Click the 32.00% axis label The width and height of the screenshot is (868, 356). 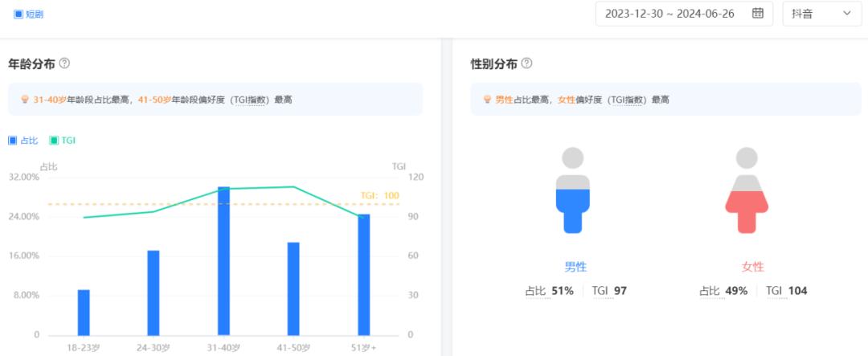coord(24,177)
